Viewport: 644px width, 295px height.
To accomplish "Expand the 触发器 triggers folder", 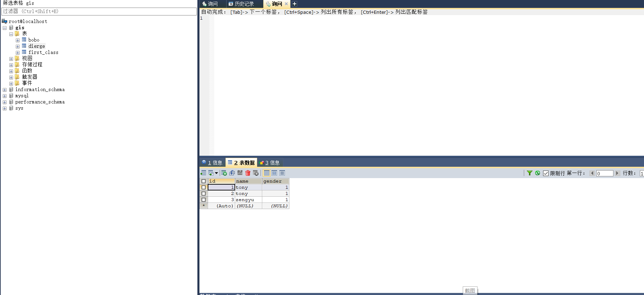I will coord(11,77).
